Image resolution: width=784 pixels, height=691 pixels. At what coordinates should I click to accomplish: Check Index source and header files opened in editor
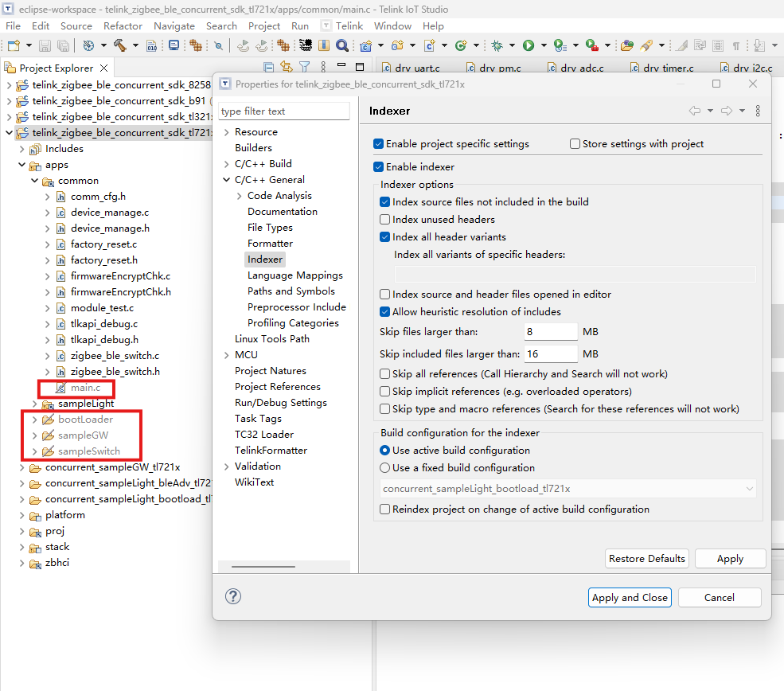coord(385,295)
